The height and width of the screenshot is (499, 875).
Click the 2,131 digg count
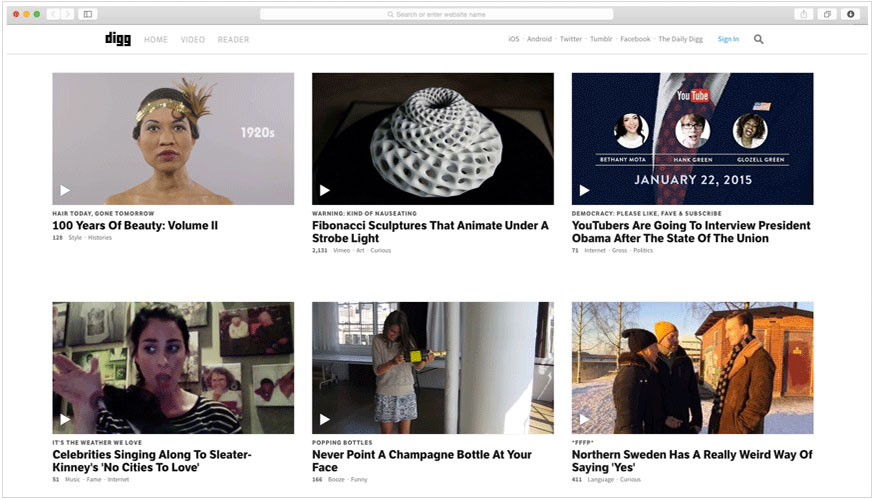click(320, 251)
